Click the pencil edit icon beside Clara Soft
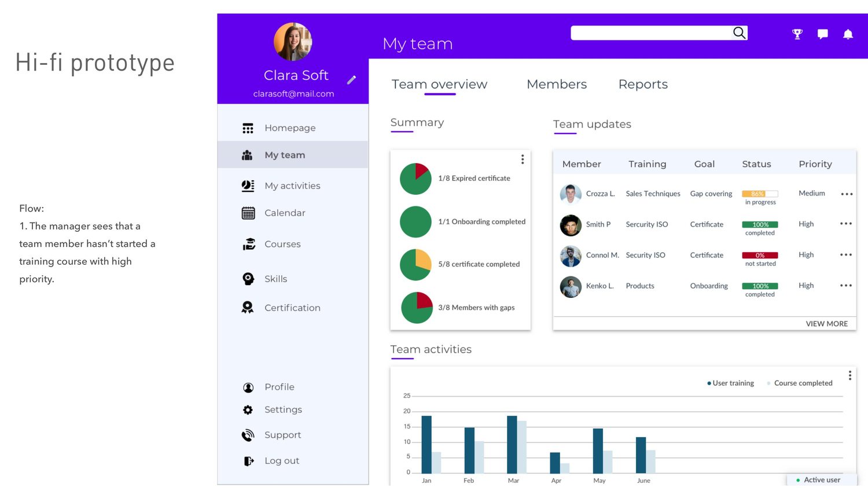 pos(351,80)
